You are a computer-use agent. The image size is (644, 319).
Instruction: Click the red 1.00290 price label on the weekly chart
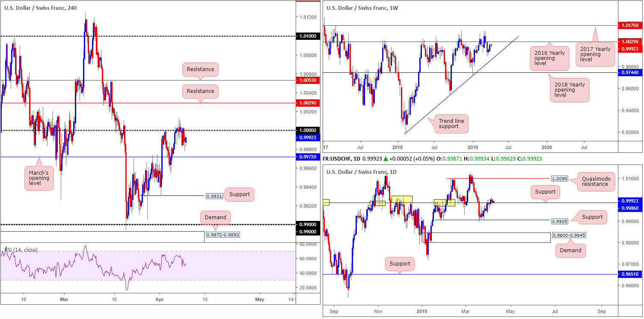pyautogui.click(x=630, y=42)
